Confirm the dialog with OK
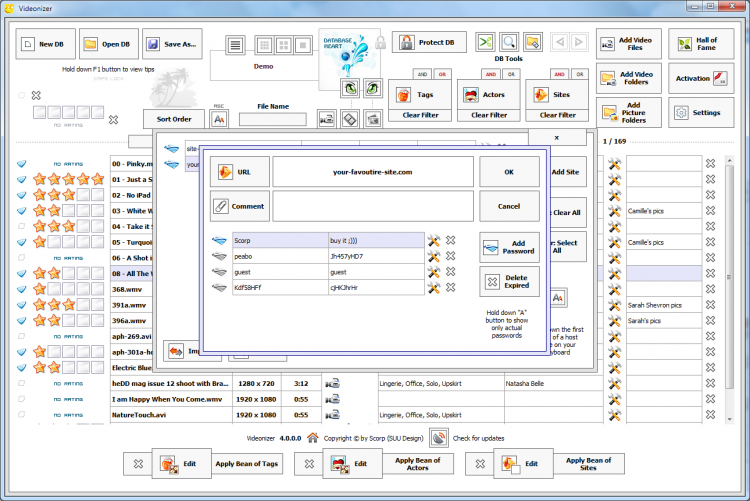 tap(509, 171)
